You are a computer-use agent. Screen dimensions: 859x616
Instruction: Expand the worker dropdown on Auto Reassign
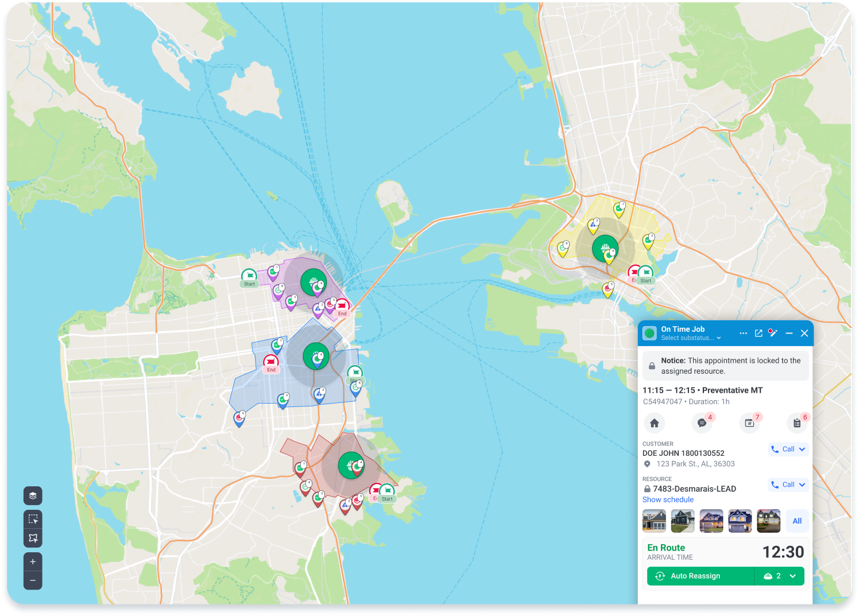[x=794, y=576]
